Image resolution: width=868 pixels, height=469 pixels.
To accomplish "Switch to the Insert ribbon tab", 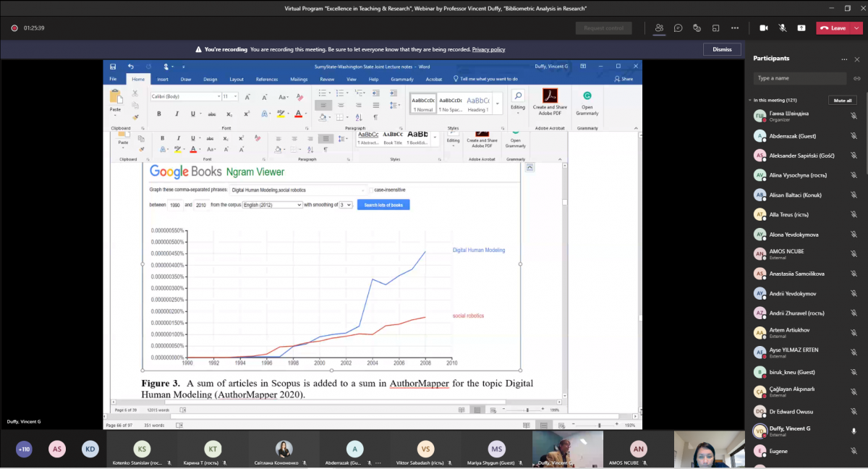I will 163,79.
